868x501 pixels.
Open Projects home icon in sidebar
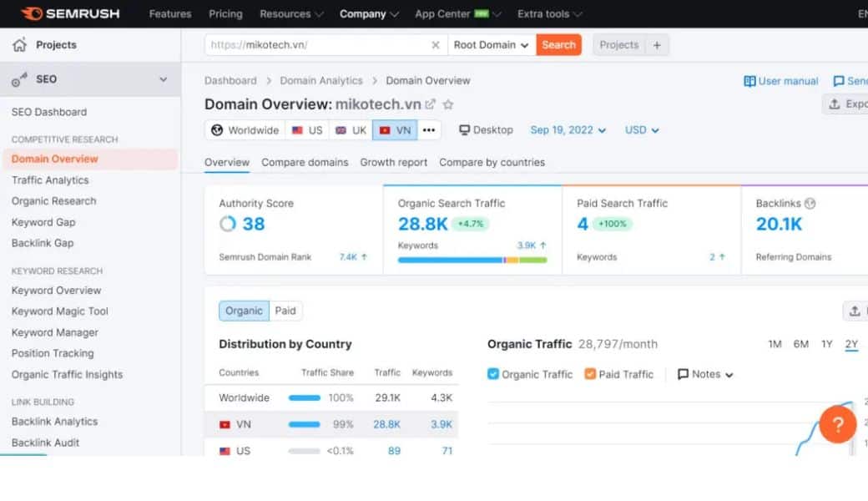point(19,45)
